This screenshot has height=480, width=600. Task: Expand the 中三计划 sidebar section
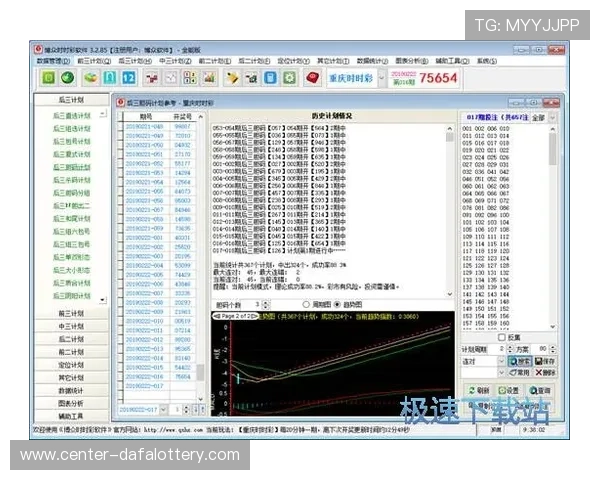pos(71,327)
